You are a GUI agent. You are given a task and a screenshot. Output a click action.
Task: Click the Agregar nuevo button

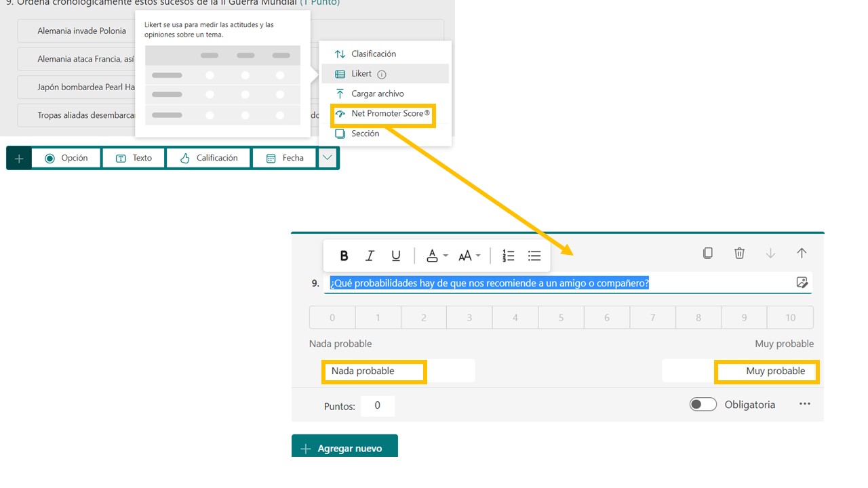point(344,448)
